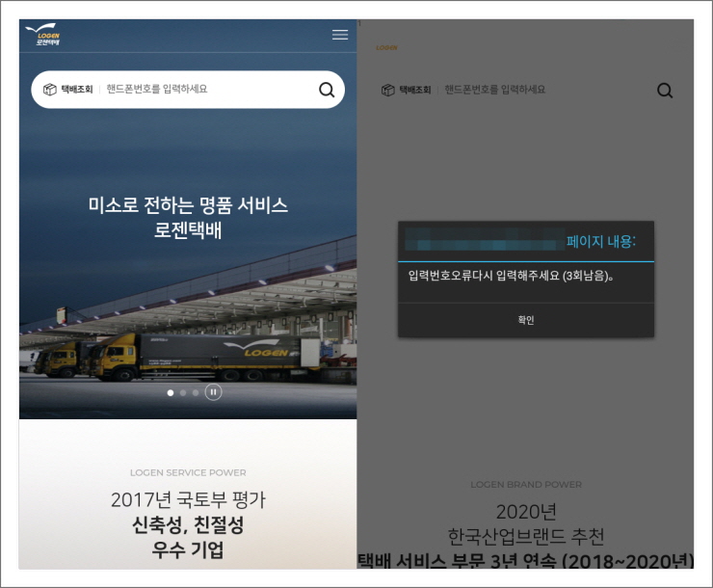The height and width of the screenshot is (588, 713).
Task: Click 'LOGEN SERVICE POWER' caption
Action: (188, 472)
